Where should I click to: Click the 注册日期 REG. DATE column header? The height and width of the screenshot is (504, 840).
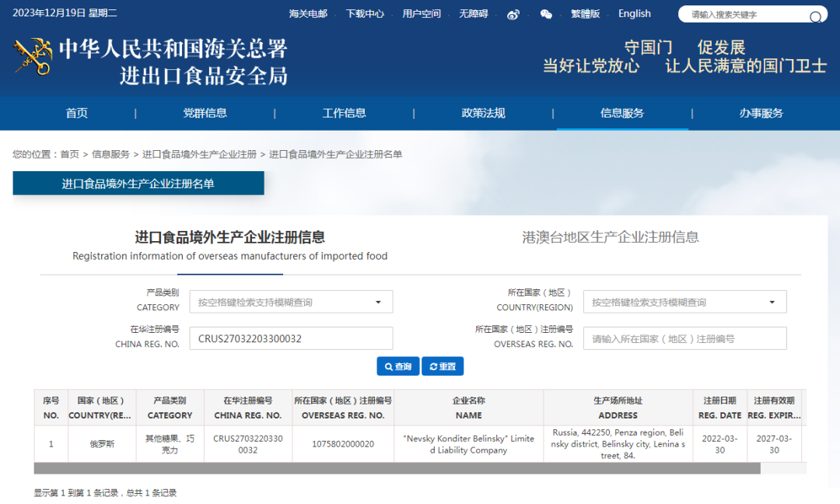[720, 408]
